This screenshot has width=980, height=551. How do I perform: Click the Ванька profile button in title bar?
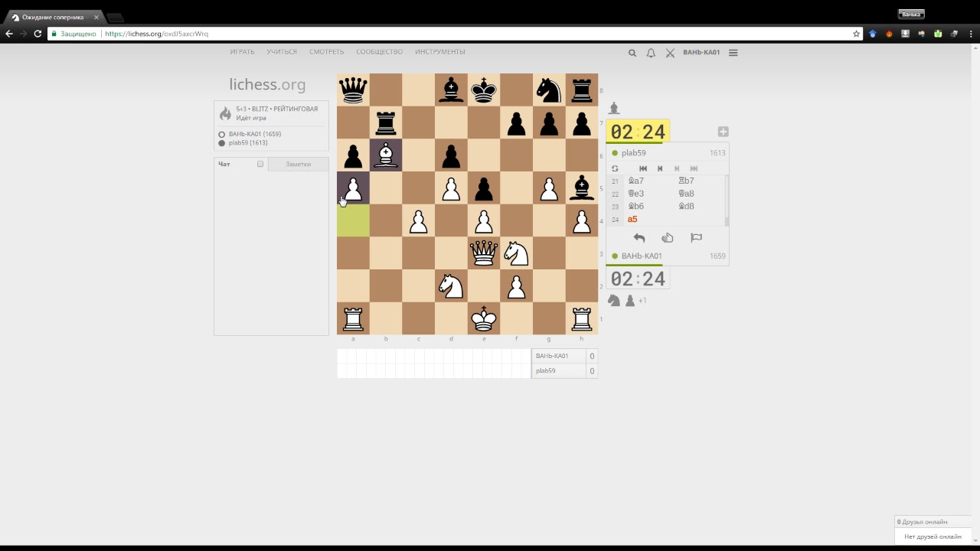(911, 14)
